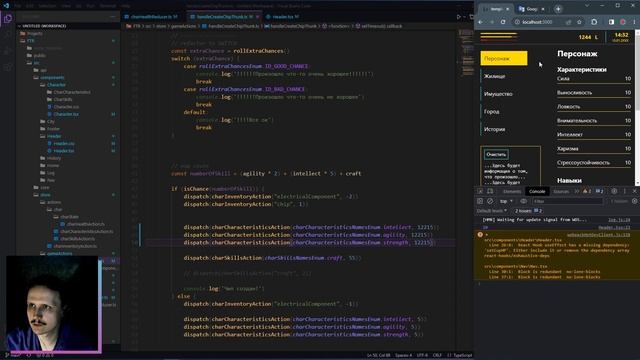
Task: Create a live expression with the eye icon
Action: (523, 201)
